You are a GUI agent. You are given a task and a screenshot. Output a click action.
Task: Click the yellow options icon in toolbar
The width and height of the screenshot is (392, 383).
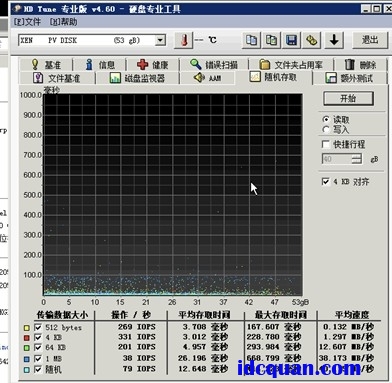coord(311,41)
